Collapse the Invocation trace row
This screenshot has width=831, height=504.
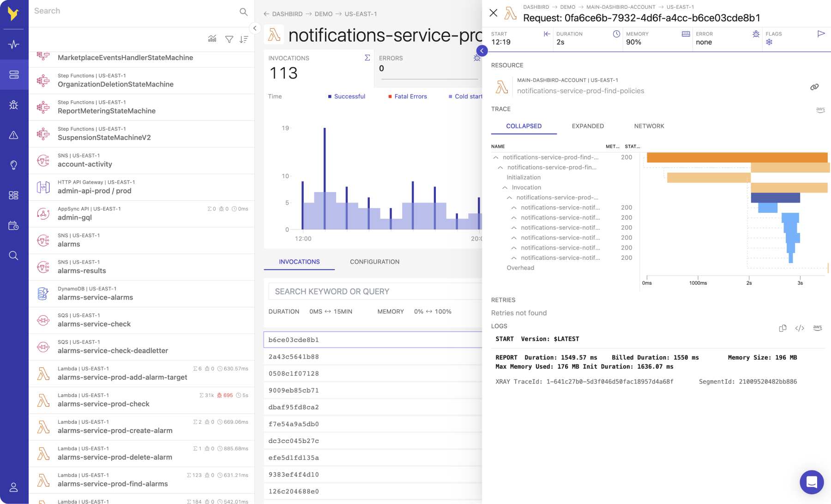click(505, 188)
